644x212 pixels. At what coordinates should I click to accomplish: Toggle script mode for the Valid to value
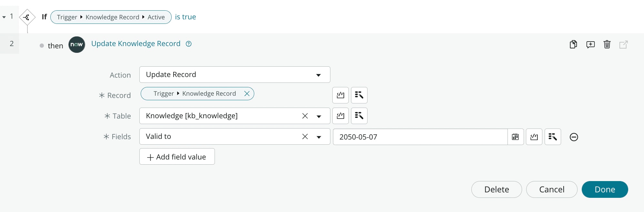click(x=534, y=137)
